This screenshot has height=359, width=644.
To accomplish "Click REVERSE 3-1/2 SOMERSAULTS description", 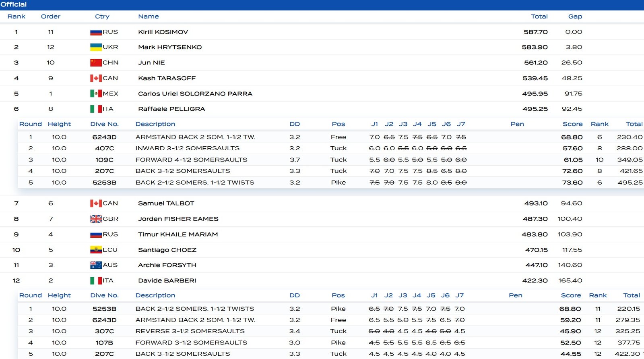I will [x=190, y=331].
